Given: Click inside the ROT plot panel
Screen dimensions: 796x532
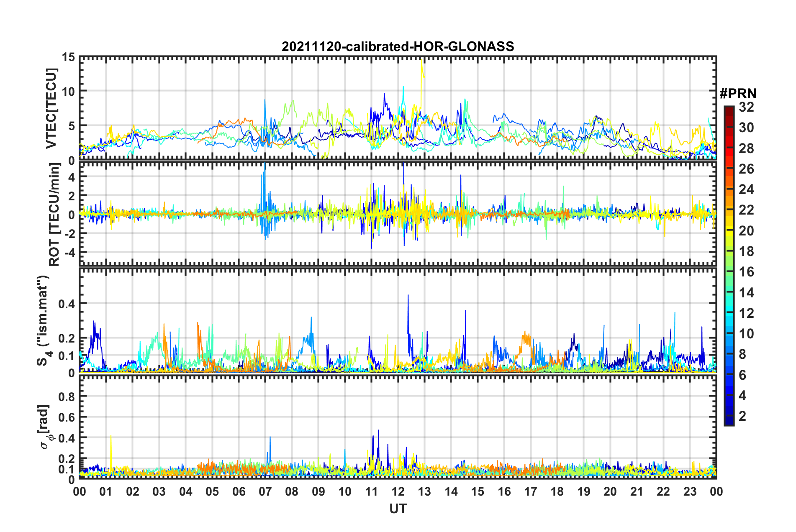Looking at the screenshot, I should pyautogui.click(x=398, y=214).
